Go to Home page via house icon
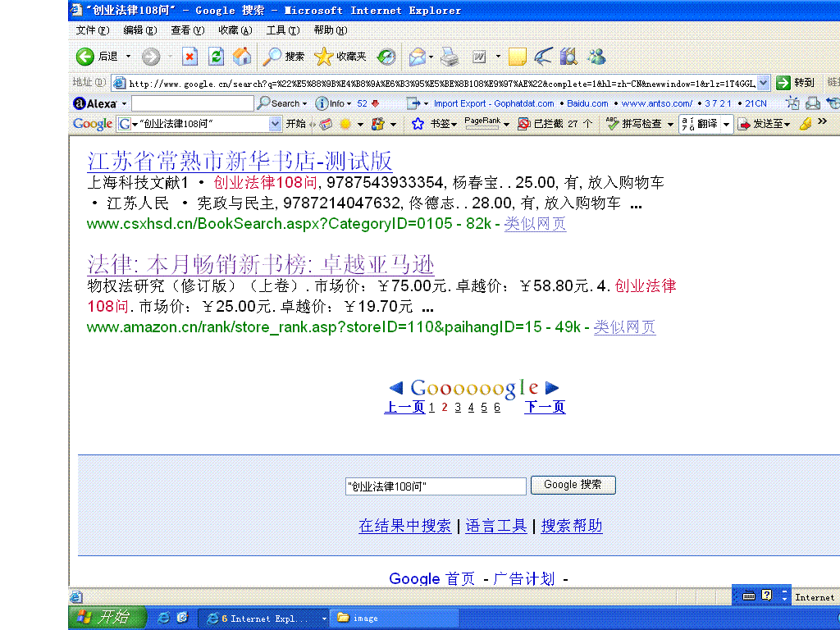 coord(242,57)
